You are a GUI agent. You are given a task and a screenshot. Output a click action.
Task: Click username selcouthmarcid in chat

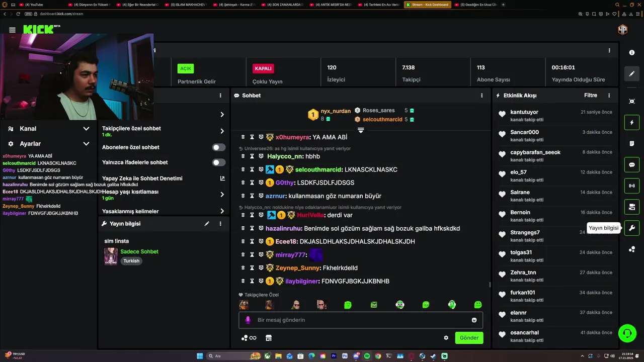click(x=318, y=169)
